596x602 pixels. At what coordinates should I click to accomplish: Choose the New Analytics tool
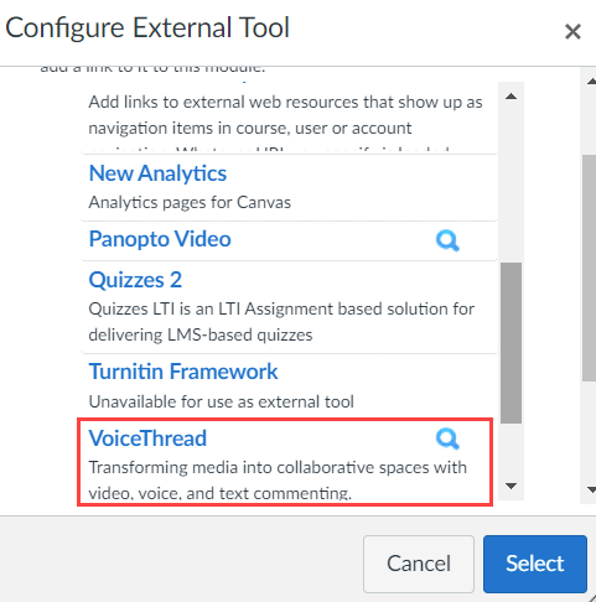pos(157,173)
